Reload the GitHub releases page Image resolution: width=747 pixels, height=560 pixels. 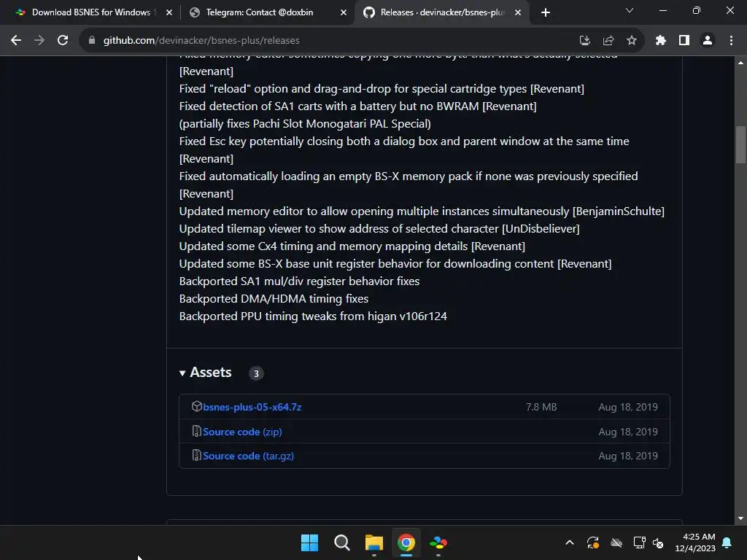(63, 41)
